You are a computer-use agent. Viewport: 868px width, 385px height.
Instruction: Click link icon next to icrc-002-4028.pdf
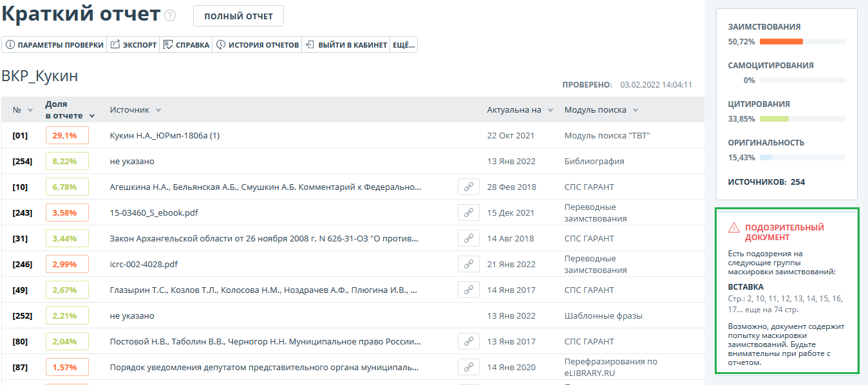pos(469,264)
